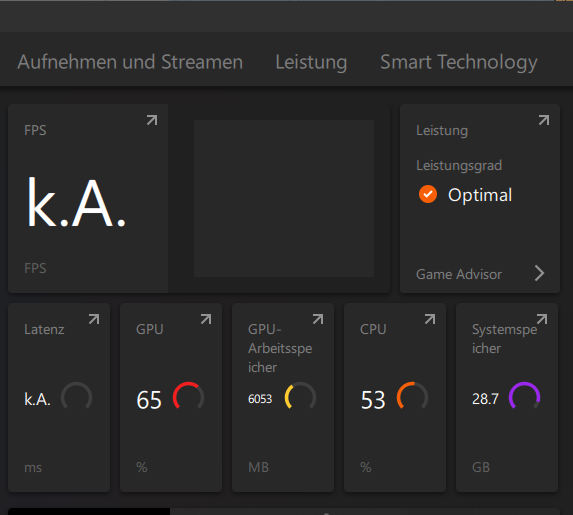Expand the Leistung card arrow icon

click(x=544, y=120)
